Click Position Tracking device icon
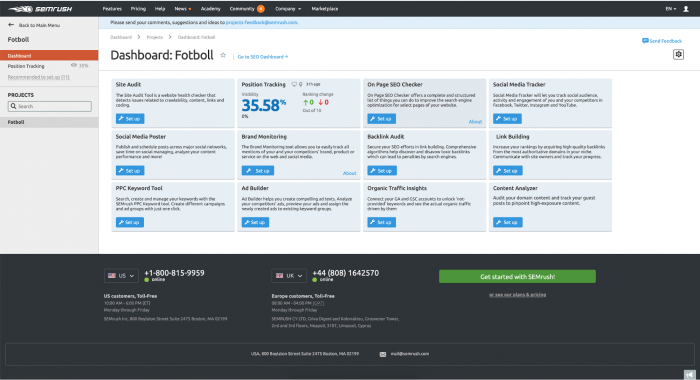Image resolution: width=700 pixels, height=380 pixels. 294,84
